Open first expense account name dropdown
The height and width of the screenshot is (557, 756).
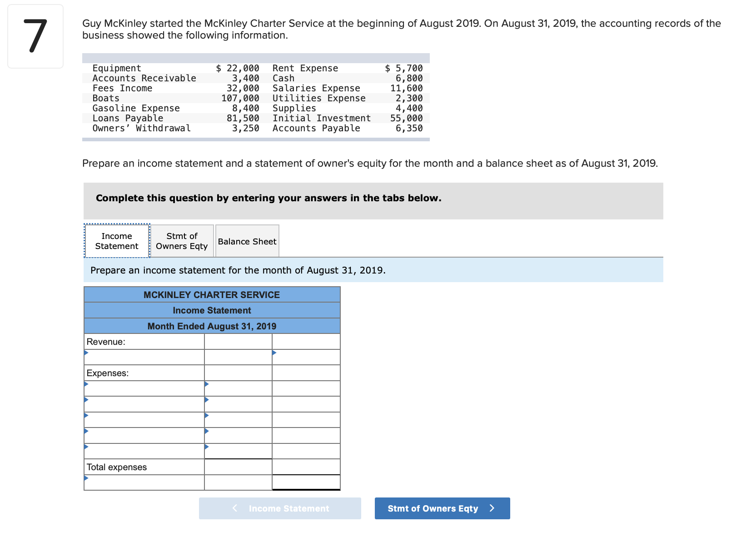(144, 388)
